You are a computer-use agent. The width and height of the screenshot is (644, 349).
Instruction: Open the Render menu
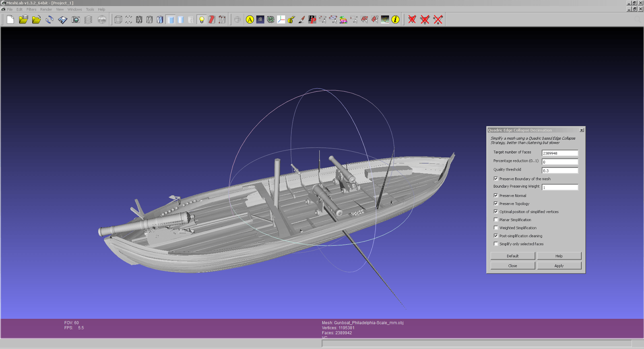coord(46,9)
